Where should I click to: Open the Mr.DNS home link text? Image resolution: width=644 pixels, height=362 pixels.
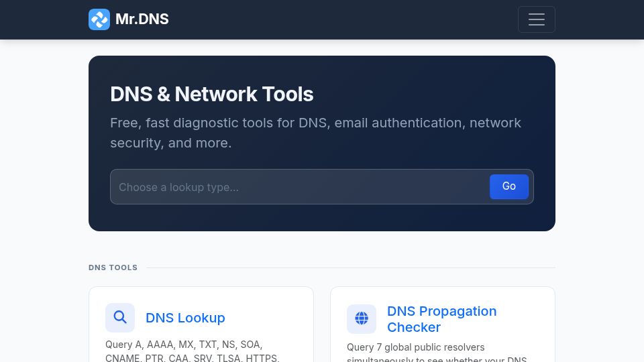pos(142,19)
